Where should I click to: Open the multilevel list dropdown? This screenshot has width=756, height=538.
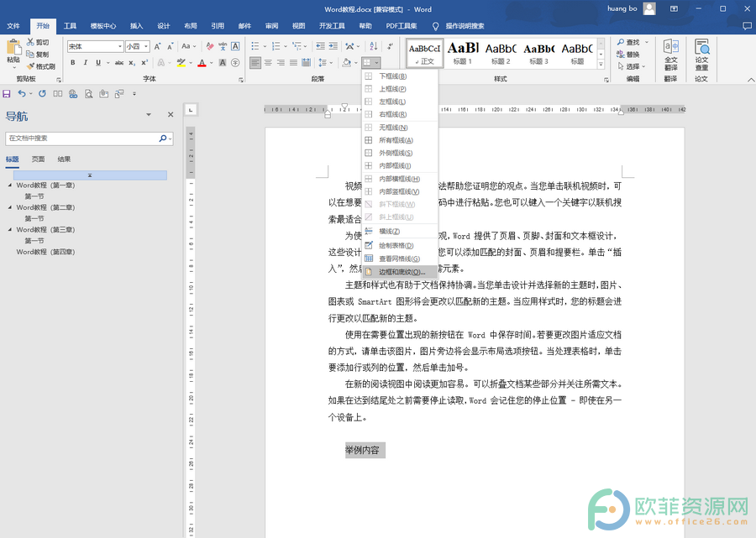click(x=305, y=47)
